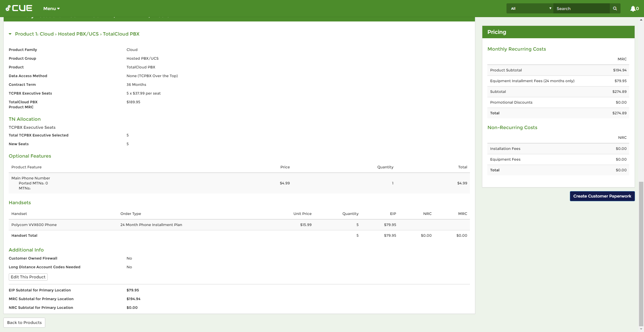Click into the Search text field
The width and height of the screenshot is (644, 332).
(581, 8)
